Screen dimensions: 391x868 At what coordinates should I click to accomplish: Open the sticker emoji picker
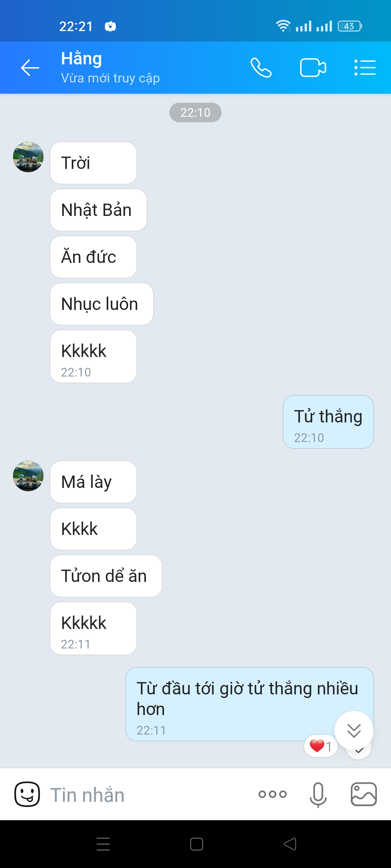(x=27, y=794)
